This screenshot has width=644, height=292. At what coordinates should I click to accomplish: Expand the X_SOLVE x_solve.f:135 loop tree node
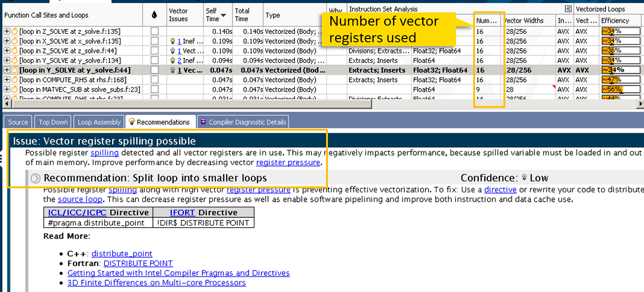pyautogui.click(x=7, y=41)
